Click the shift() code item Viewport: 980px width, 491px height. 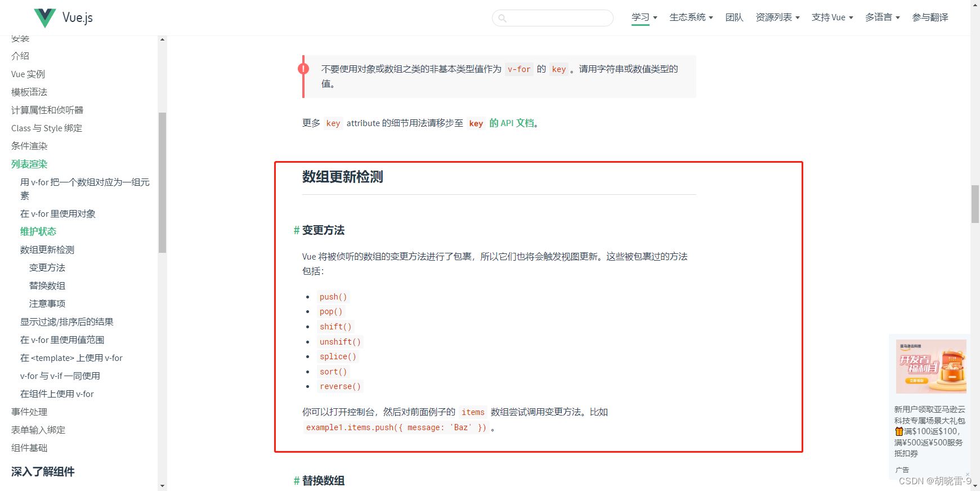(335, 327)
